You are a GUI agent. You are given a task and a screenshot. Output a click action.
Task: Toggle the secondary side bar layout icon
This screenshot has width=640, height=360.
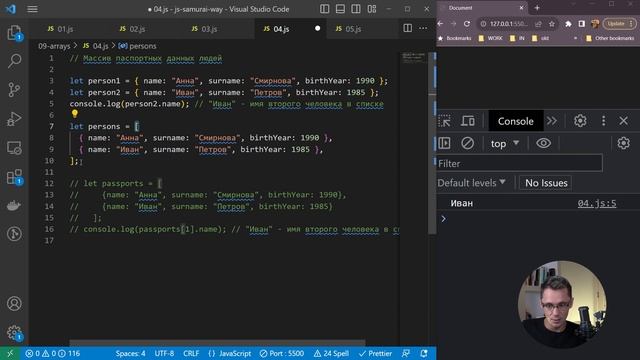pyautogui.click(x=356, y=9)
